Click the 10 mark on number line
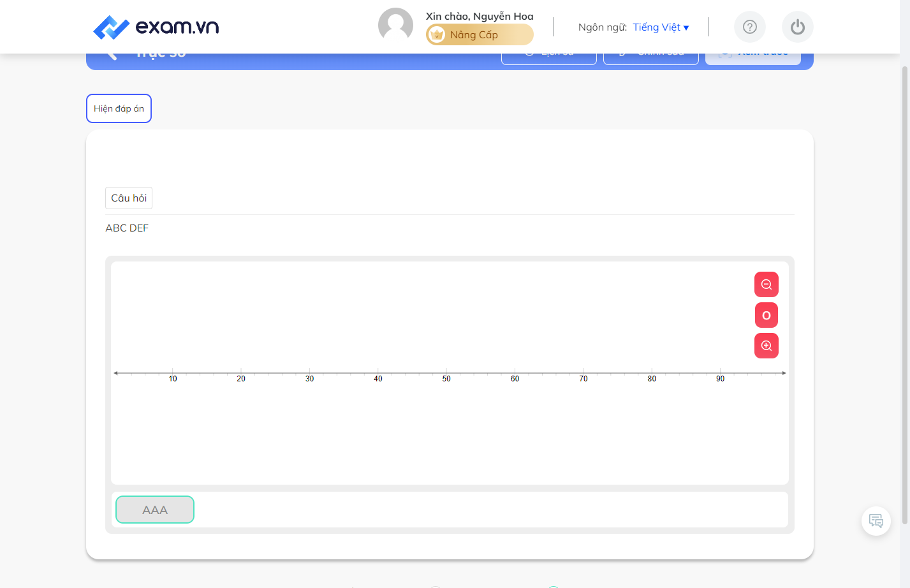 coord(173,379)
